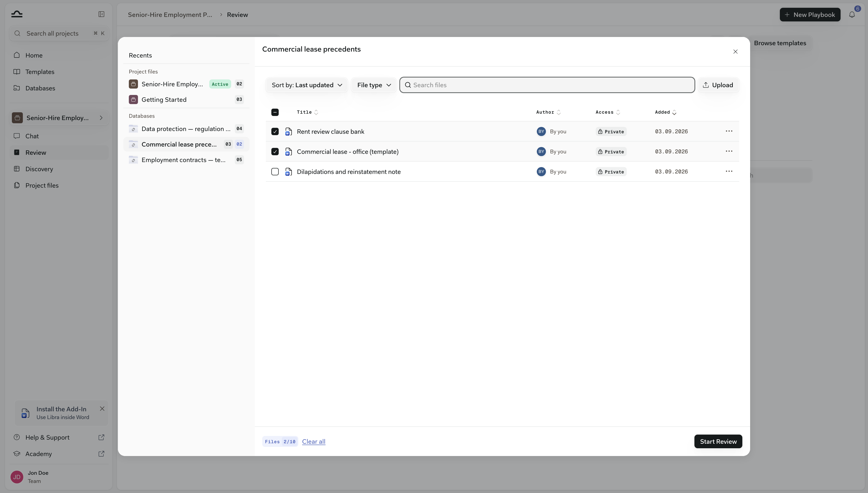Open the File type filter dropdown
Image resolution: width=868 pixels, height=493 pixels.
click(x=374, y=85)
